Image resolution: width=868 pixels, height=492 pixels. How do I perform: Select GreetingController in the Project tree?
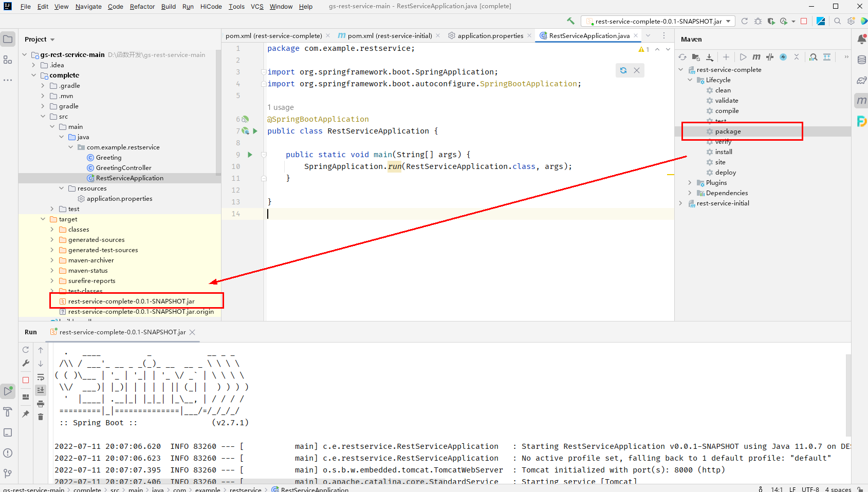(123, 168)
